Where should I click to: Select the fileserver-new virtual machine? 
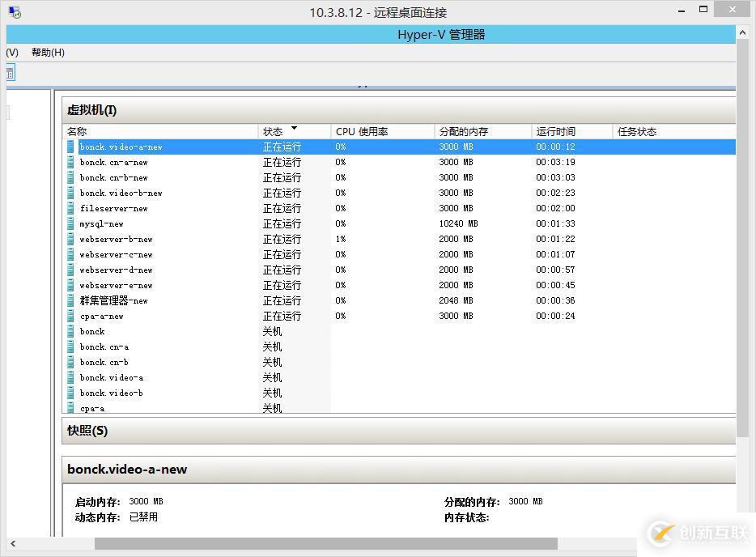click(x=399, y=208)
